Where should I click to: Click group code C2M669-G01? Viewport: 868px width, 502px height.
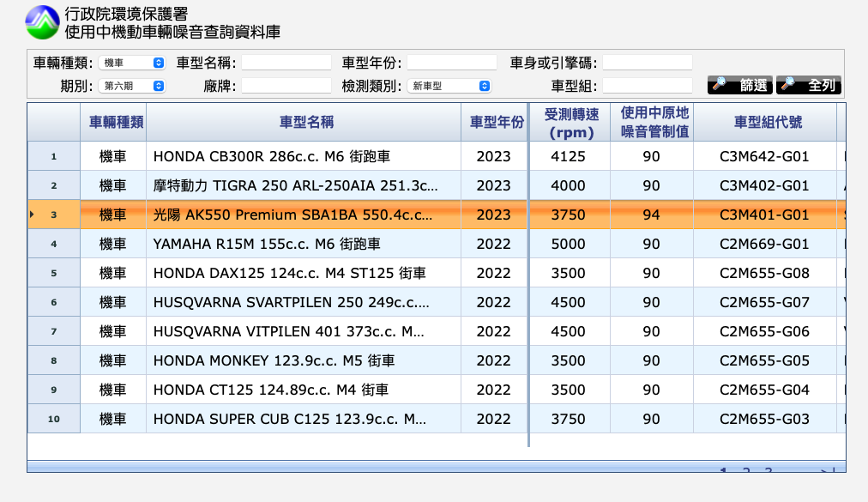pyautogui.click(x=764, y=244)
